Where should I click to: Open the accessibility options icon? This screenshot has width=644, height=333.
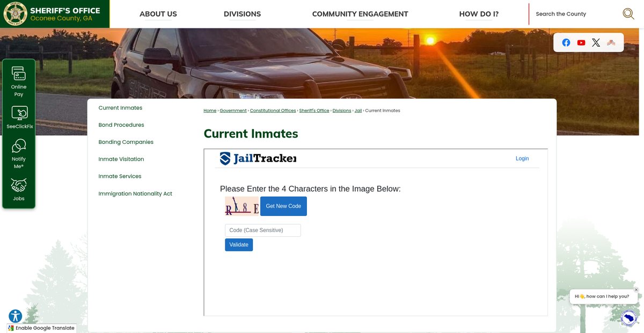(15, 316)
